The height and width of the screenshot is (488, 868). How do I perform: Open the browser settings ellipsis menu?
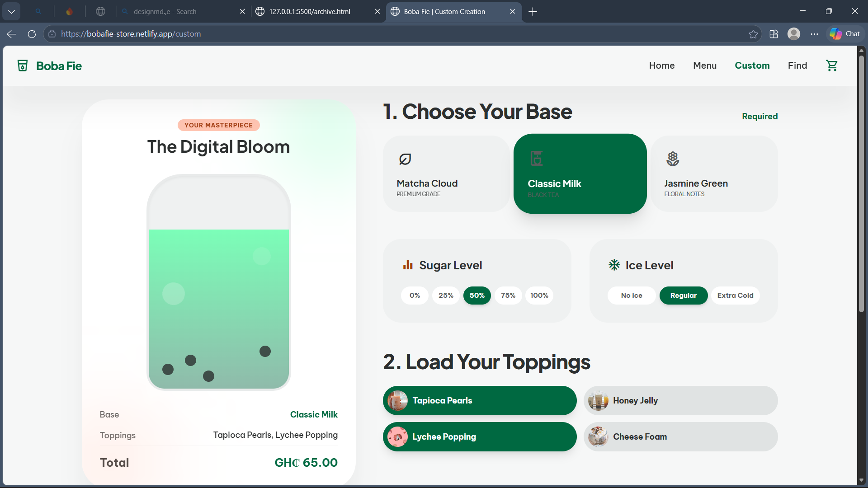(x=814, y=34)
